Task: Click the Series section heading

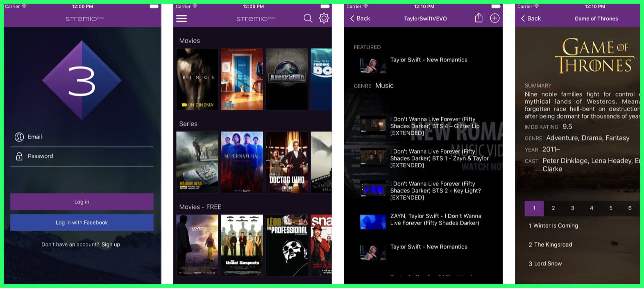Action: click(188, 123)
